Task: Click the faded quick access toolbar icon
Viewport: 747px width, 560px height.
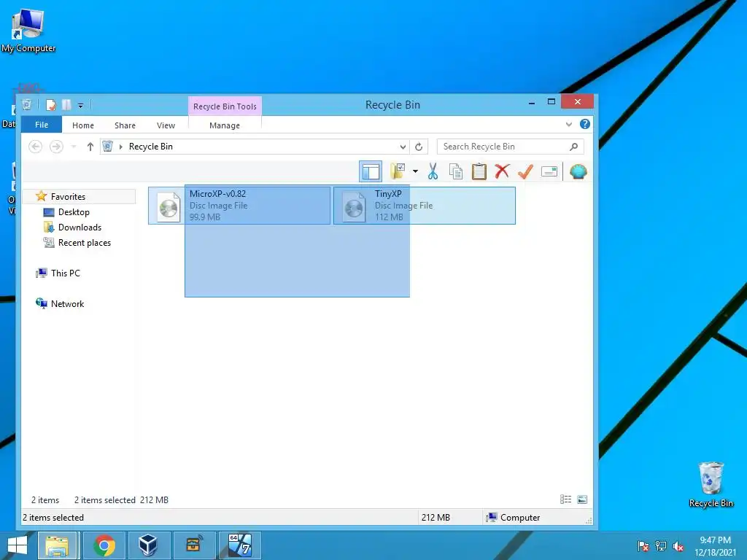Action: (66, 105)
